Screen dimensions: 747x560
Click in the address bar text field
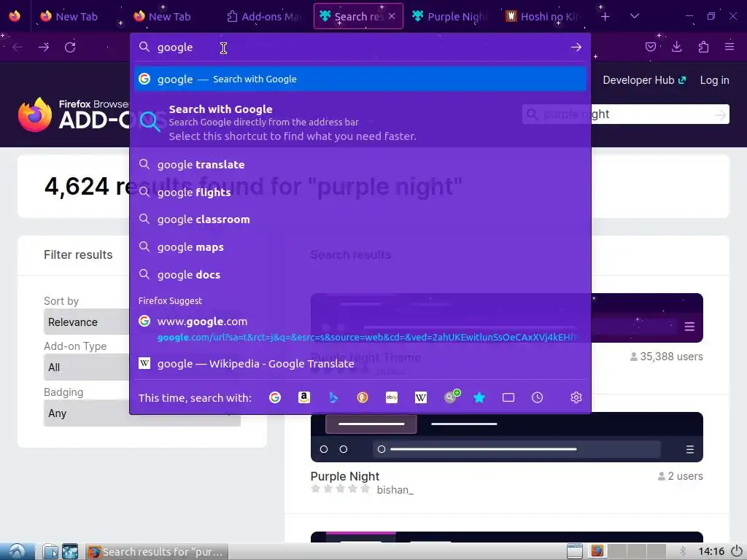360,47
